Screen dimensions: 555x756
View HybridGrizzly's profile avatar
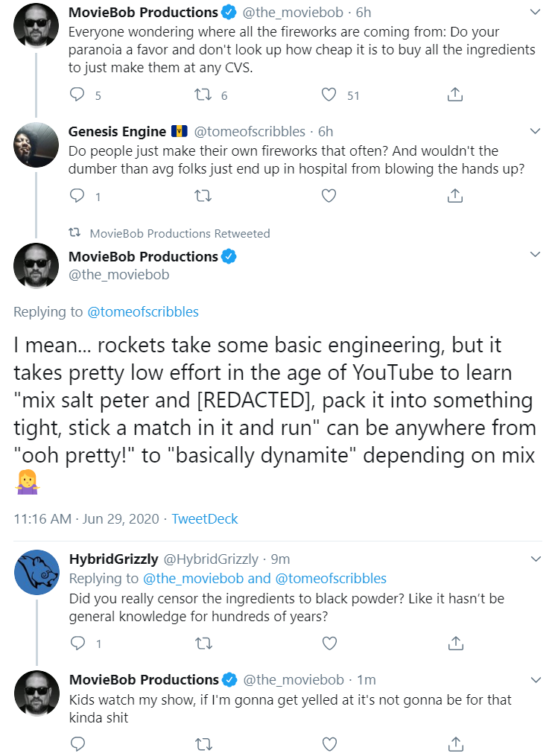(37, 572)
